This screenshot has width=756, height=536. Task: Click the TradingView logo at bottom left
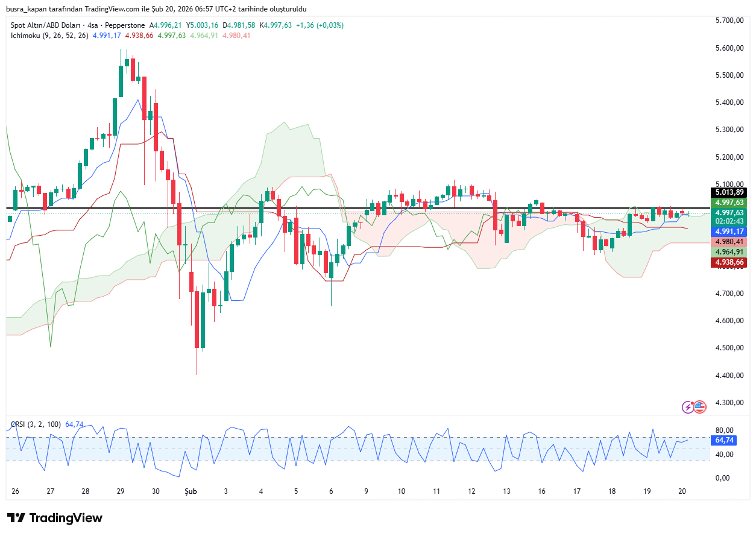pyautogui.click(x=55, y=518)
